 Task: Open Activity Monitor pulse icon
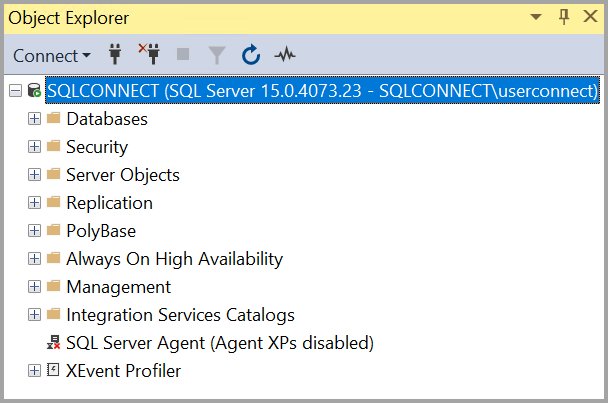click(285, 55)
